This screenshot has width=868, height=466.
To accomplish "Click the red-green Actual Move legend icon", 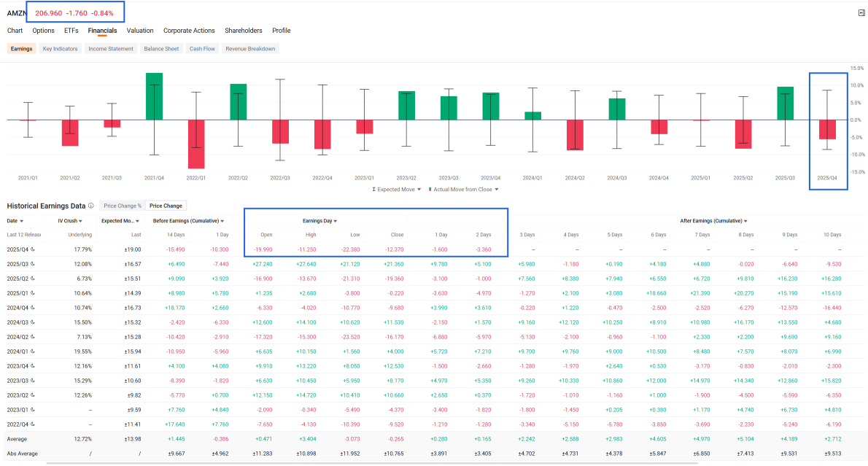I will pyautogui.click(x=430, y=190).
